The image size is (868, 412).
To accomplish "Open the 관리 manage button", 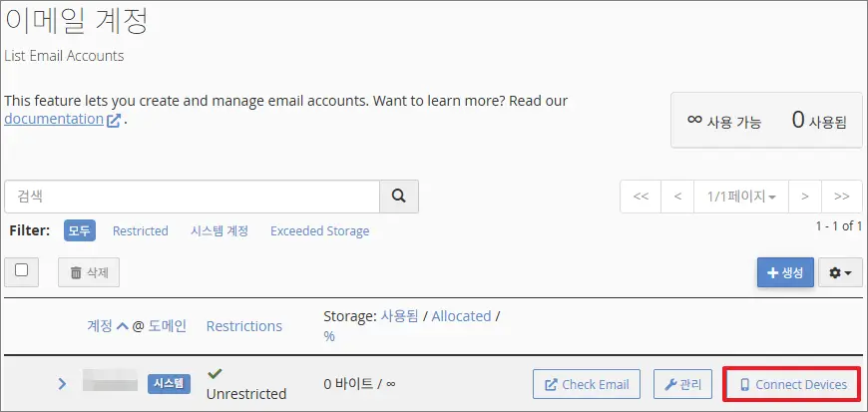I will [x=683, y=385].
